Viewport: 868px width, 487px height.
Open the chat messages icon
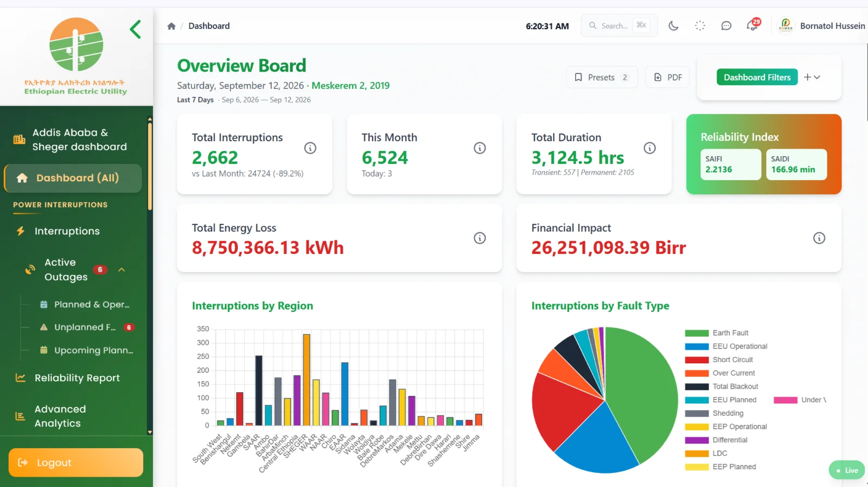click(x=726, y=25)
